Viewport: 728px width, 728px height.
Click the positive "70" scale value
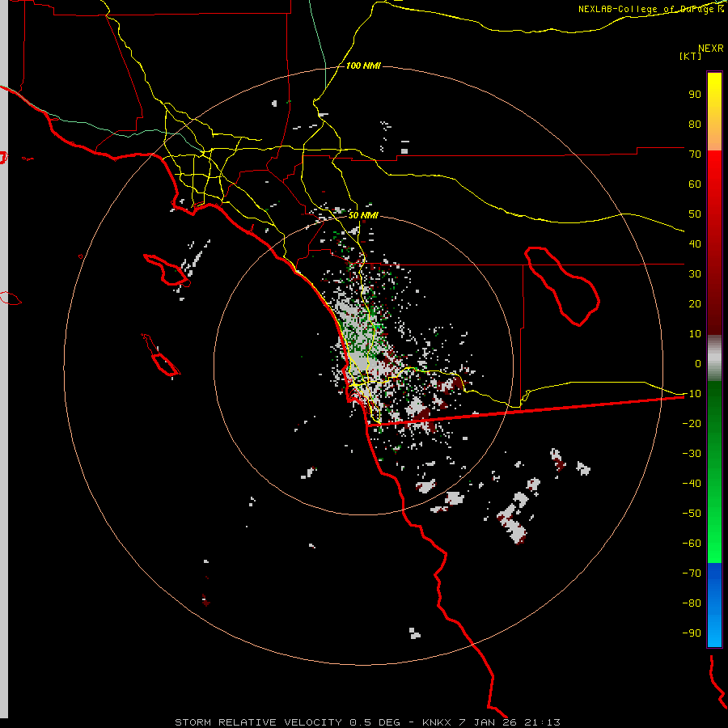695,154
